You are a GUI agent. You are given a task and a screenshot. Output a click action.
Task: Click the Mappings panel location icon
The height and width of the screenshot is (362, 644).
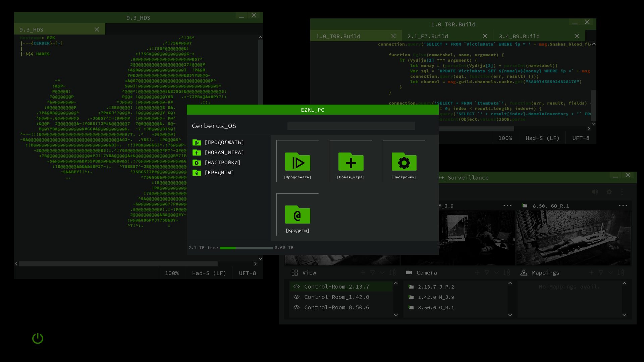[x=524, y=273]
